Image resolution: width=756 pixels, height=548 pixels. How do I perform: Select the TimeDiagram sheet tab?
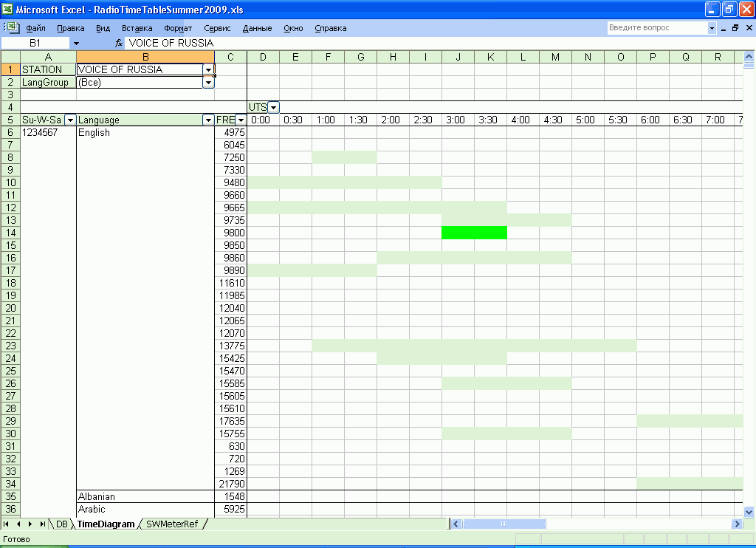[x=106, y=524]
